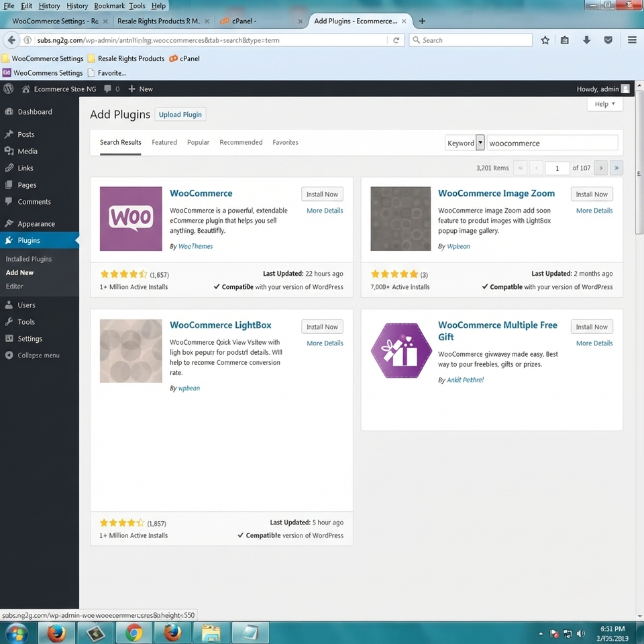Click the Pocket icon in the toolbar
Screen dimensions: 644x644
pyautogui.click(x=608, y=40)
